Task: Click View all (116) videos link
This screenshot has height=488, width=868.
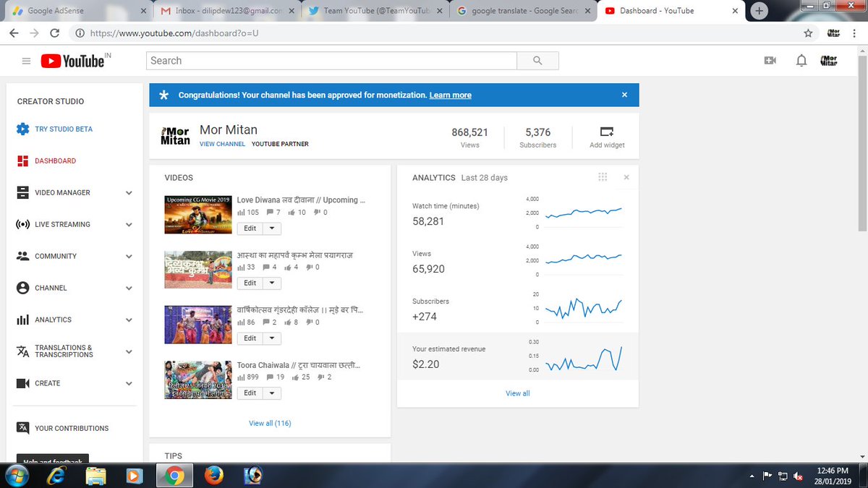Action: click(x=270, y=423)
